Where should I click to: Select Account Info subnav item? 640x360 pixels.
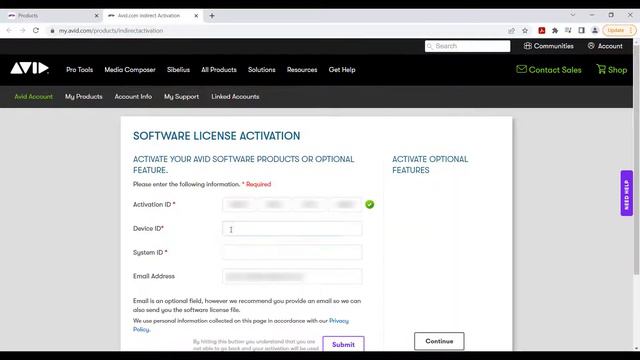click(x=133, y=97)
